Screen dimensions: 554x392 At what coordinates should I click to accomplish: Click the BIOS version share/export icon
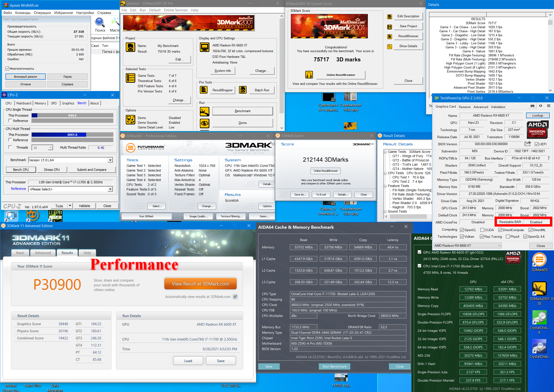click(x=528, y=144)
